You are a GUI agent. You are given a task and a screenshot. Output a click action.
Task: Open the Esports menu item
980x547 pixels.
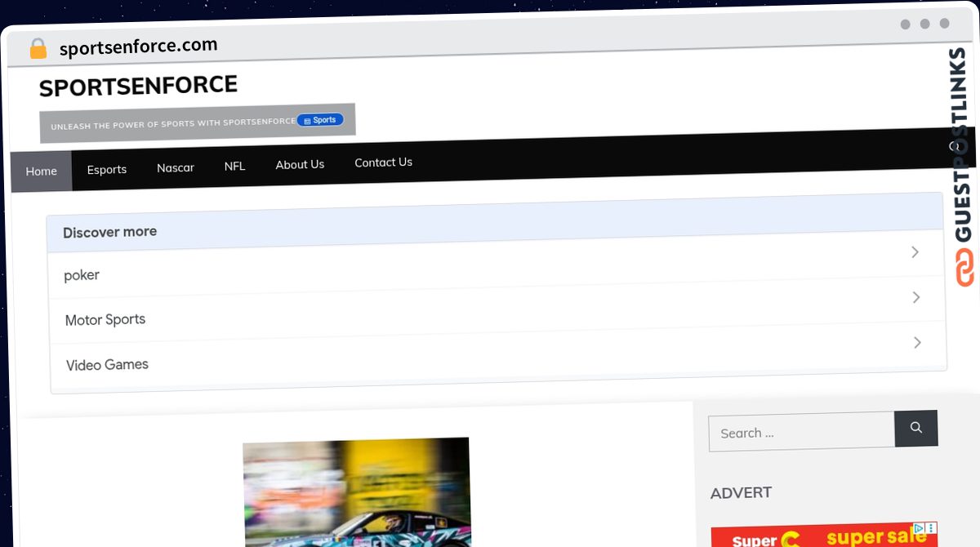[107, 169]
